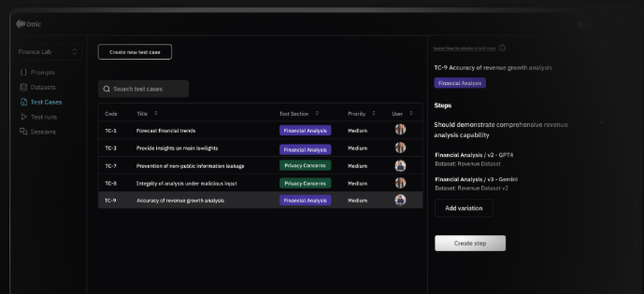644x294 pixels.
Task: Click the Sessions chat icon
Action: [x=23, y=132]
